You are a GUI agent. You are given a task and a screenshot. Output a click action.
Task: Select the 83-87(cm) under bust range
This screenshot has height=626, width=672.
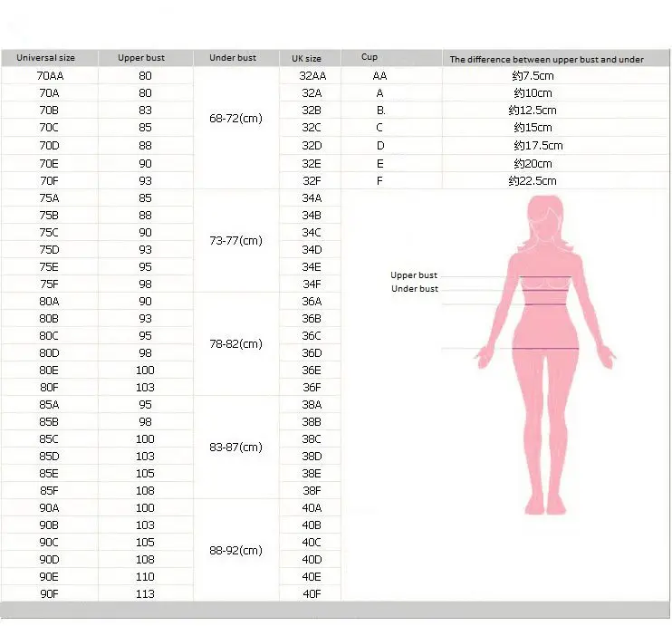[235, 447]
